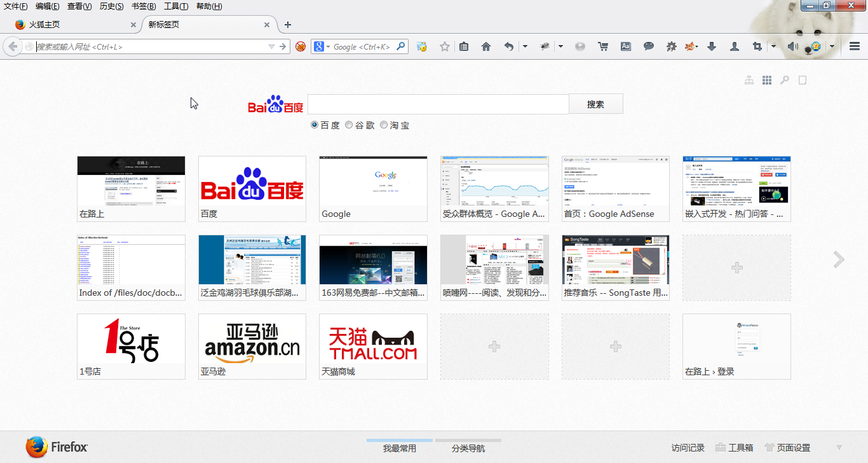868x463 pixels.
Task: Open the chat speech bubble icon
Action: tap(649, 46)
